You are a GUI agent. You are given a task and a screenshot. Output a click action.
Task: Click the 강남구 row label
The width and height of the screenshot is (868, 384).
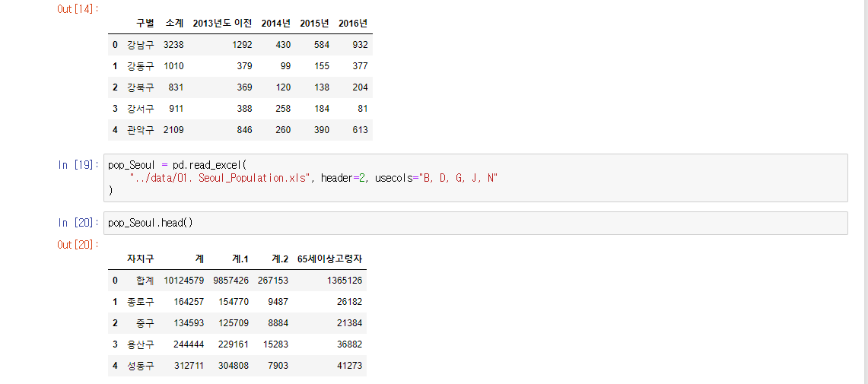[141, 45]
